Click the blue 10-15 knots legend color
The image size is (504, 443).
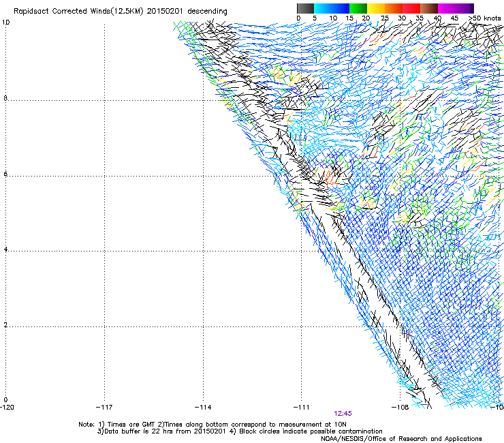click(341, 8)
